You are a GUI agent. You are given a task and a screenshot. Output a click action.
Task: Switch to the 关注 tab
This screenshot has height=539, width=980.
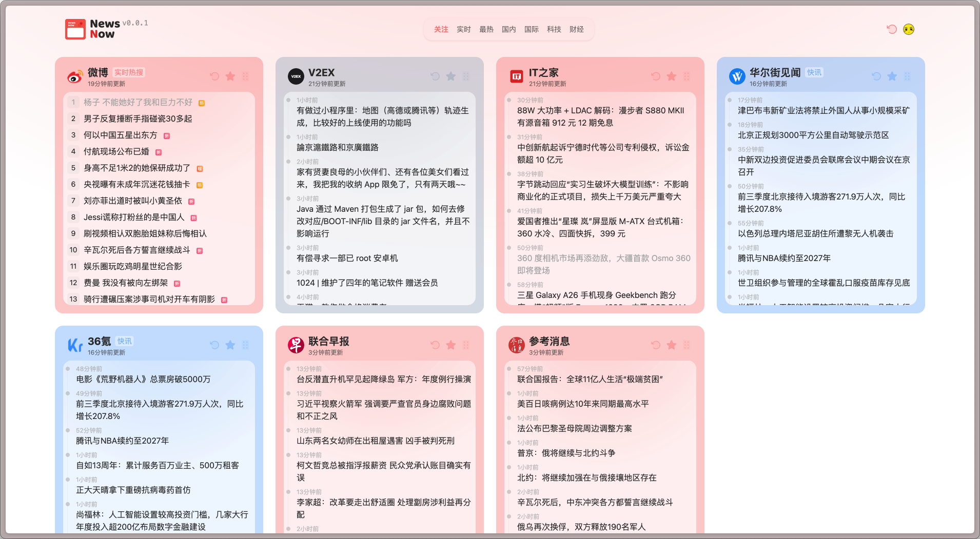441,29
